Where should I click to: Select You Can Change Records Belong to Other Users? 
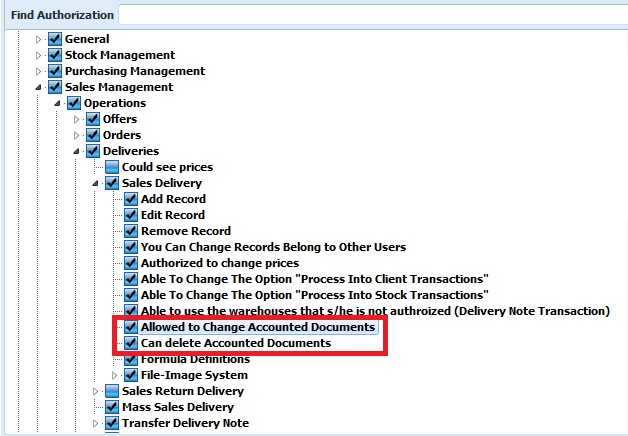pos(274,247)
